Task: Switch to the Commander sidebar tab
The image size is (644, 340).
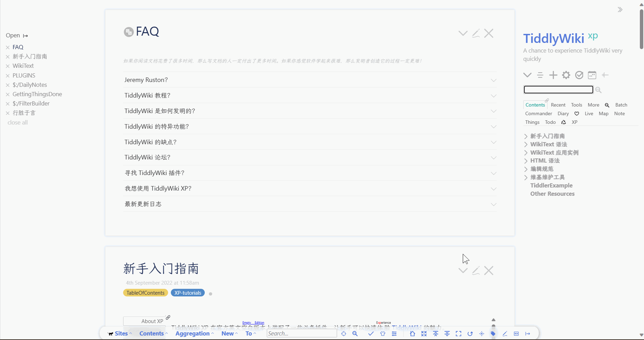Action: (x=539, y=114)
